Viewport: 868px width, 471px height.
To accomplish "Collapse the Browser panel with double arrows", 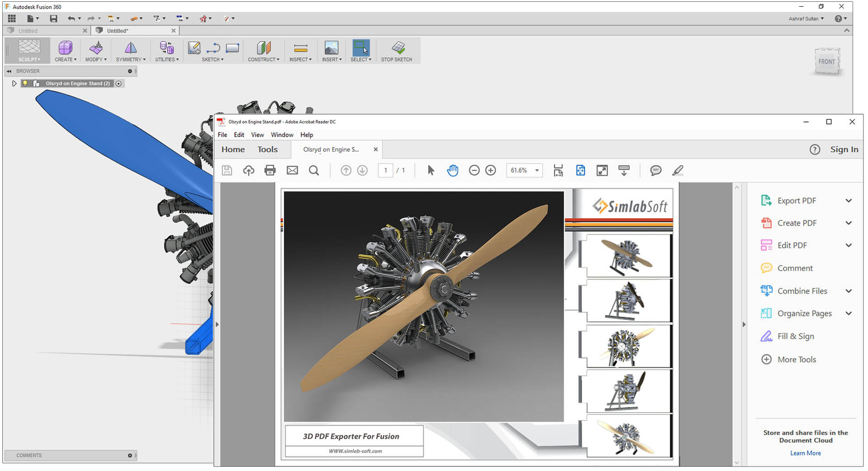I will coord(9,71).
